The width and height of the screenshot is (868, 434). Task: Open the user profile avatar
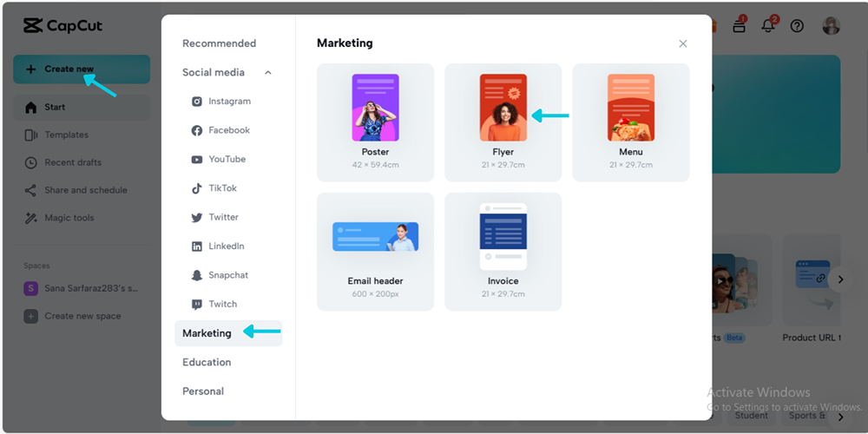coord(831,25)
